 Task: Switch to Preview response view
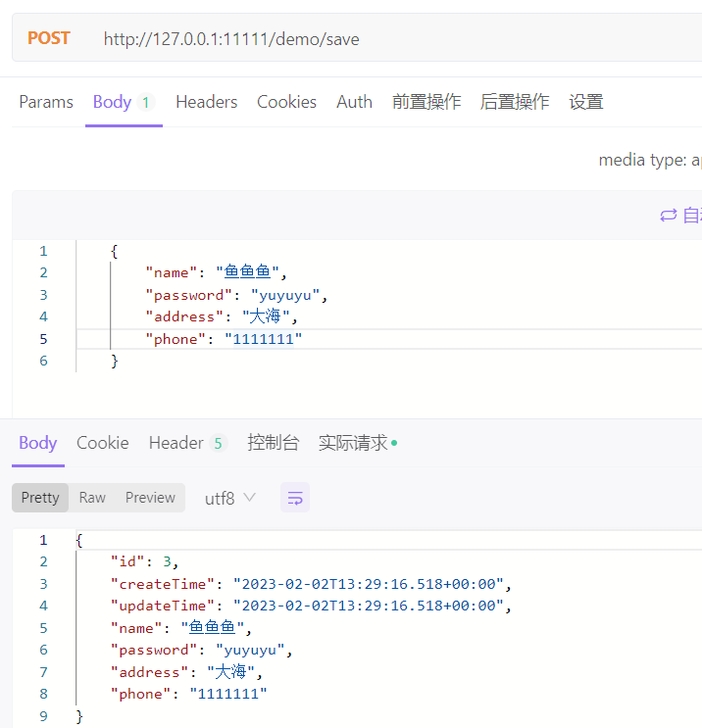click(150, 498)
